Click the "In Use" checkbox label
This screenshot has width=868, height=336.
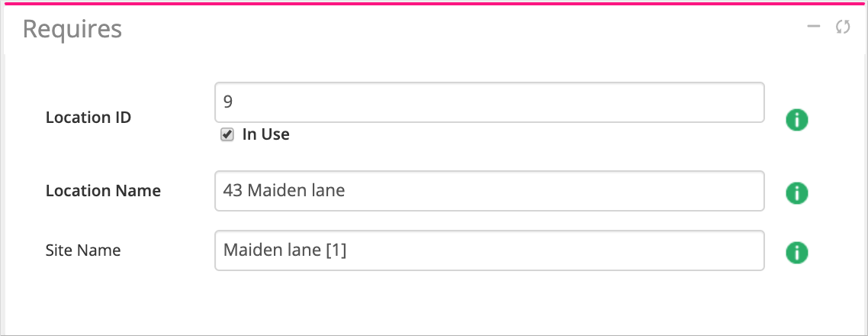pyautogui.click(x=265, y=134)
